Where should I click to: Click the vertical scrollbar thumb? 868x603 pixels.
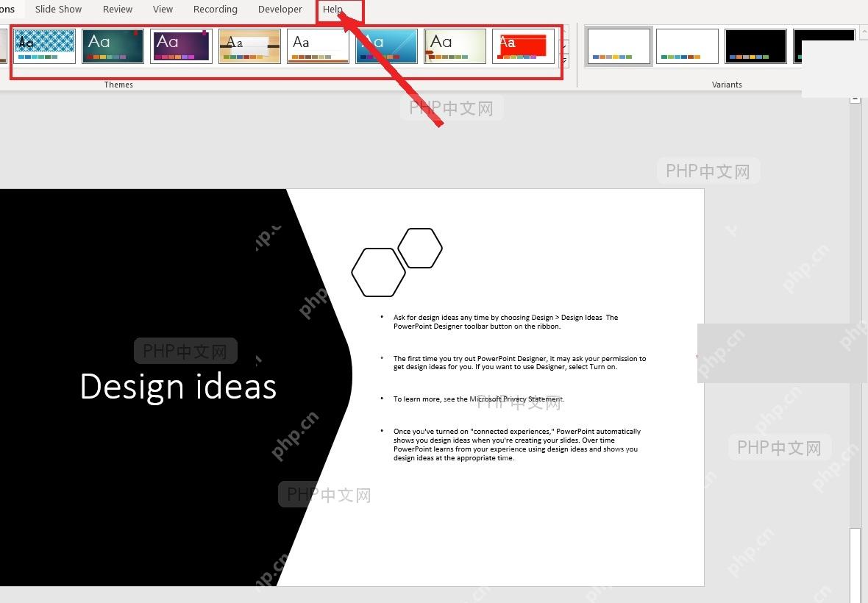coord(855,564)
